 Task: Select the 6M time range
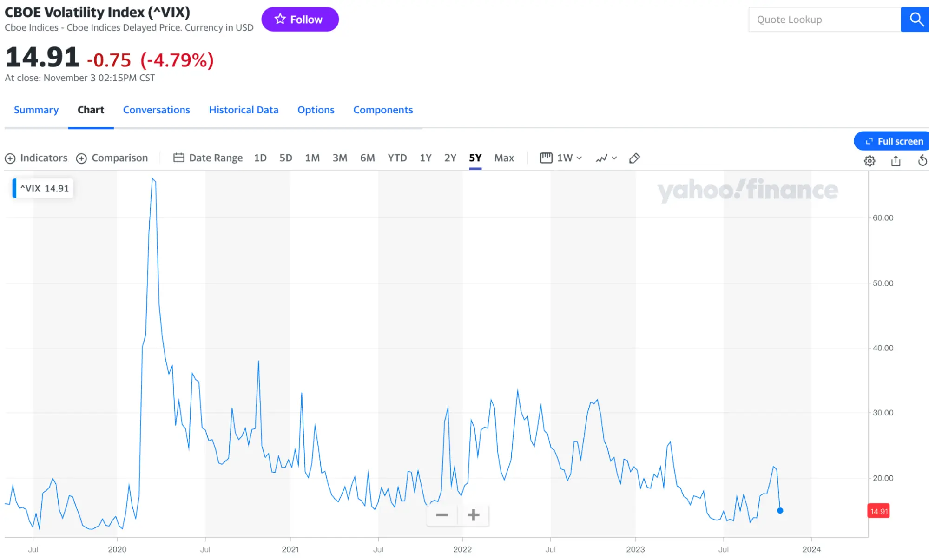pos(367,158)
